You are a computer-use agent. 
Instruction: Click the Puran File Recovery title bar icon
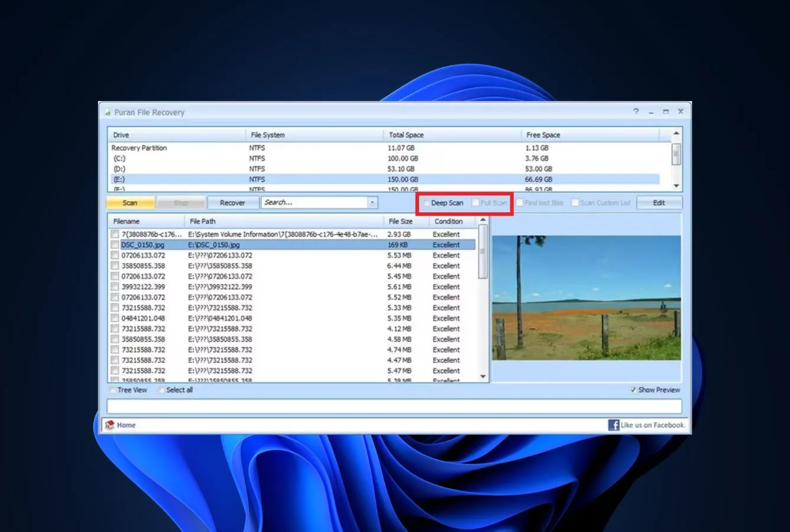click(108, 112)
